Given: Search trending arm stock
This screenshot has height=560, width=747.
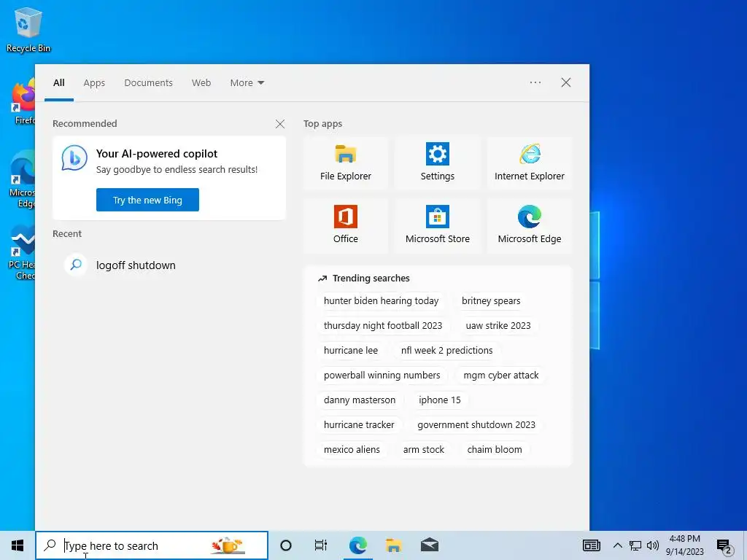Looking at the screenshot, I should point(424,449).
